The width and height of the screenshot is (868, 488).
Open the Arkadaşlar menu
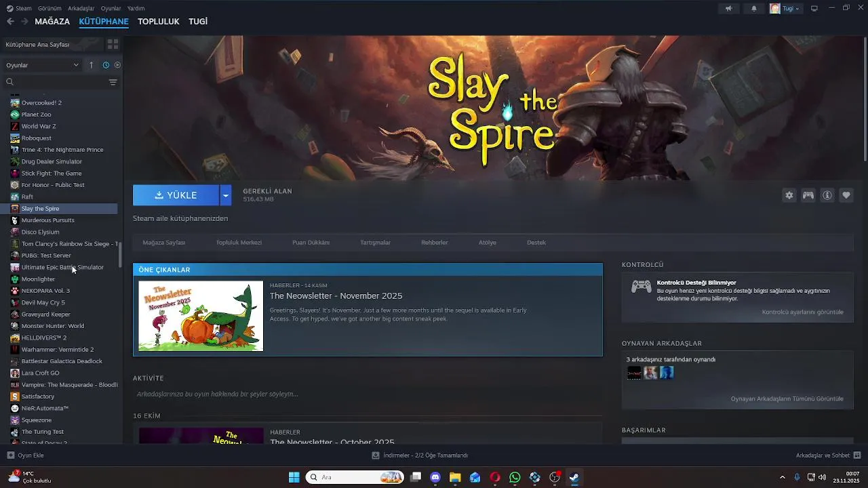[x=81, y=8]
